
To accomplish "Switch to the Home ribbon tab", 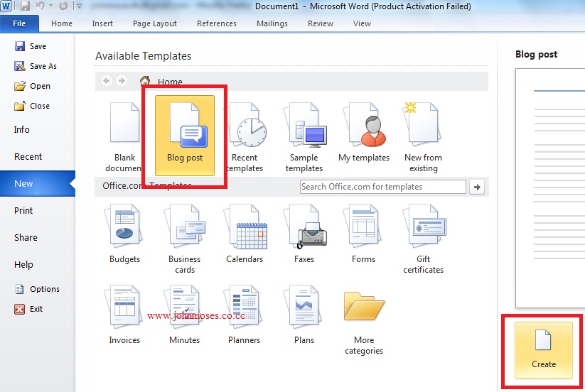I will point(62,23).
